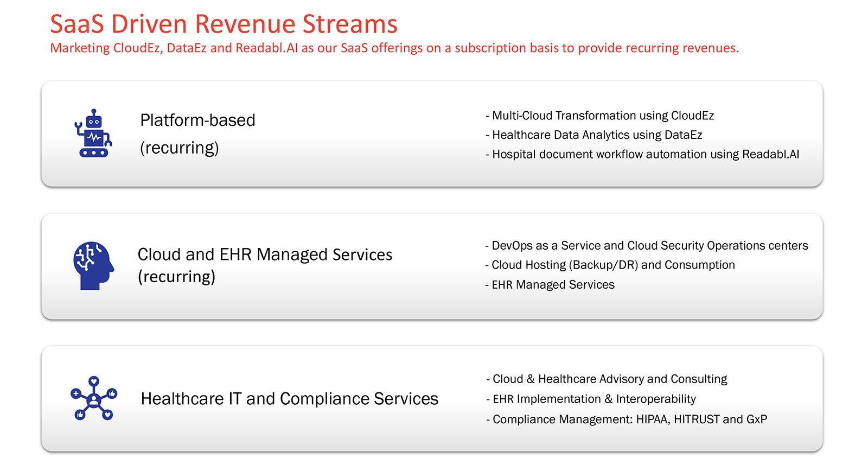Select the 'DevOps as a Service' bullet
This screenshot has width=868, height=458.
(647, 246)
